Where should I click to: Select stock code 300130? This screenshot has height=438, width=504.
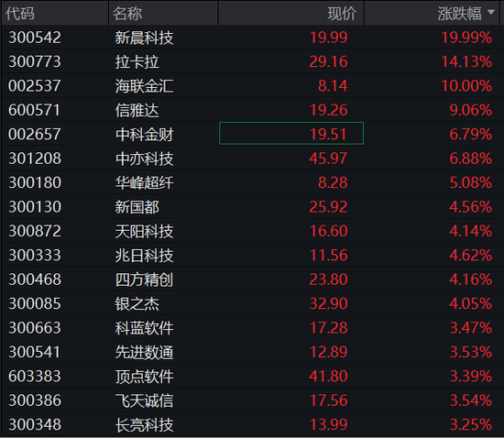35,207
